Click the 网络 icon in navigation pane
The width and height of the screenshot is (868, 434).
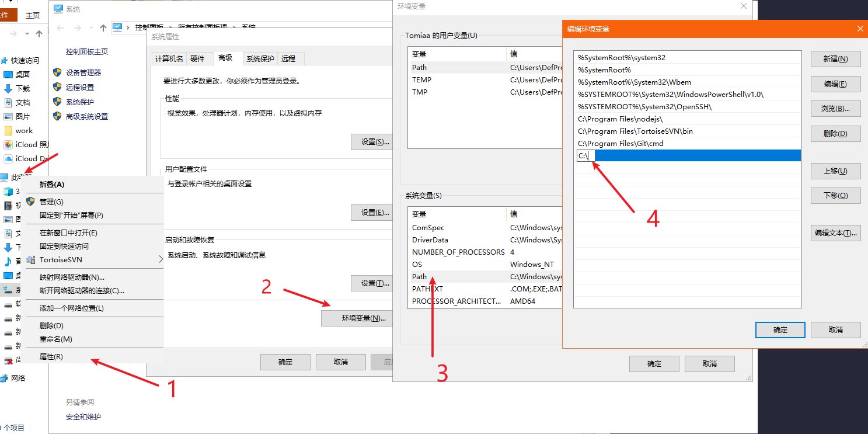click(x=5, y=378)
